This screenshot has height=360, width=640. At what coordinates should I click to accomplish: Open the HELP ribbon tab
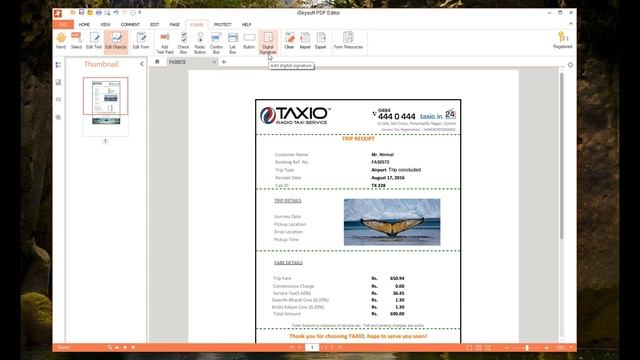point(246,24)
